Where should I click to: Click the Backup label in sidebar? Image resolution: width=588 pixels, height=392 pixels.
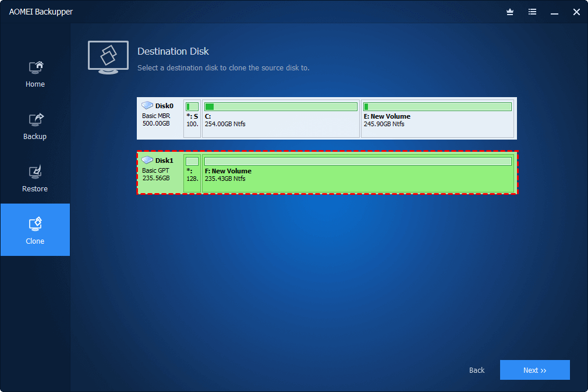[35, 137]
